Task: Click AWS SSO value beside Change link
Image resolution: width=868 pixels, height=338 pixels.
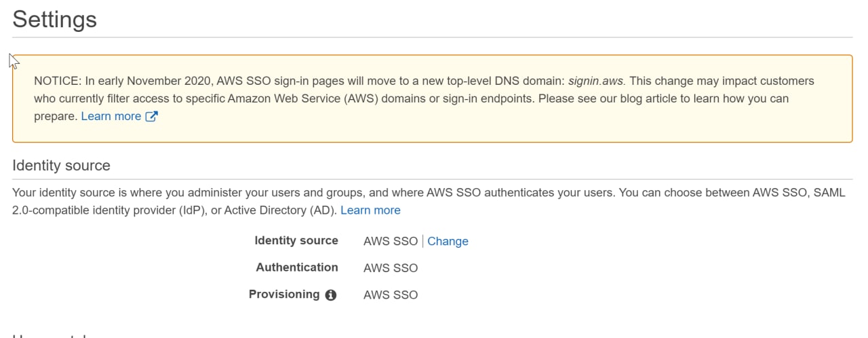Action: [x=391, y=241]
